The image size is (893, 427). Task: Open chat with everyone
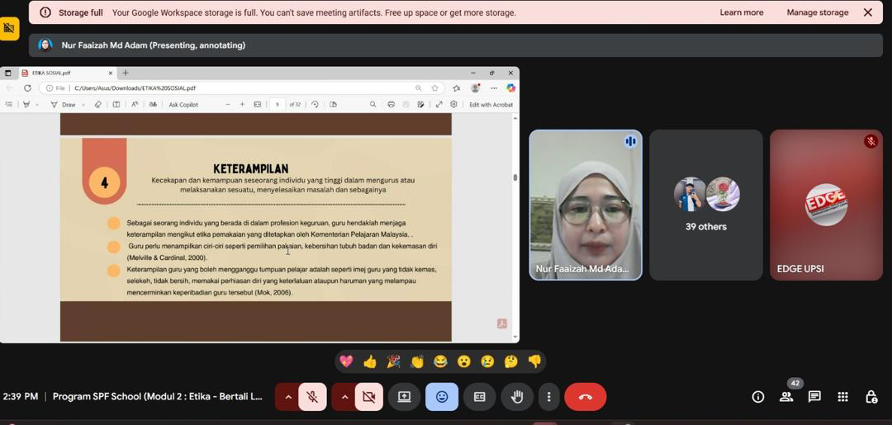[815, 397]
